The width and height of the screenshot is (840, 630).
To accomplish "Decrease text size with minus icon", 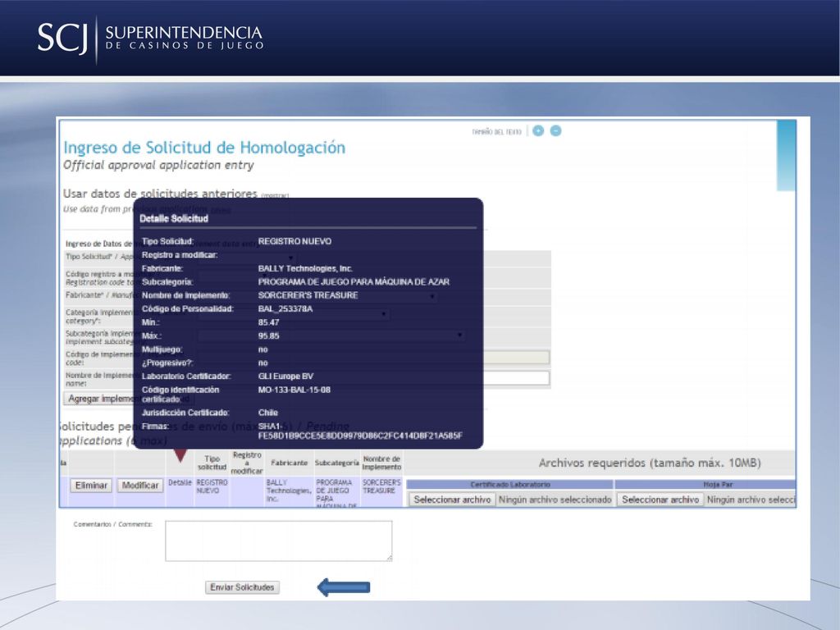I will [556, 130].
